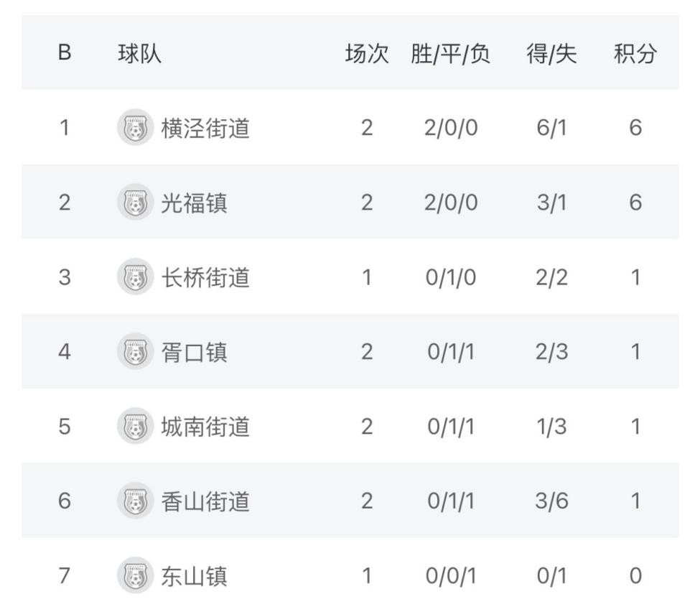Select the 长桥街道 team badge
Image resolution: width=700 pixels, height=599 pixels.
pos(135,278)
